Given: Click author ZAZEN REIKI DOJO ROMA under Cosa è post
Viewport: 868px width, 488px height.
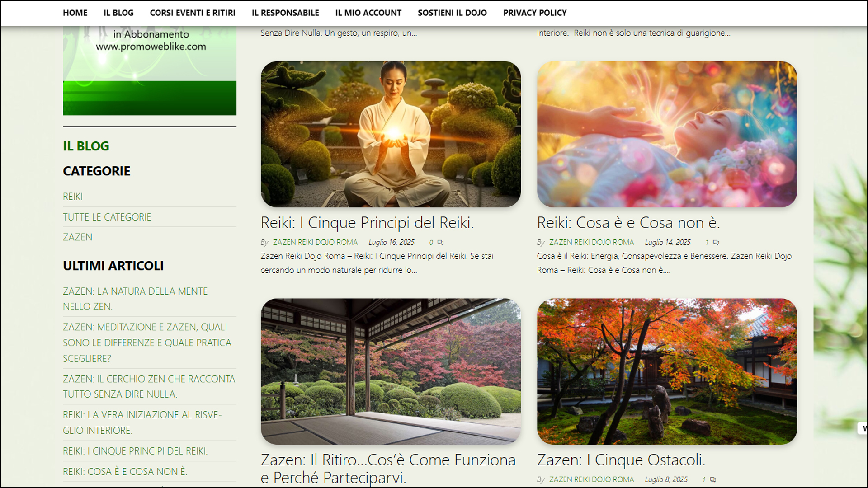Looking at the screenshot, I should (591, 243).
